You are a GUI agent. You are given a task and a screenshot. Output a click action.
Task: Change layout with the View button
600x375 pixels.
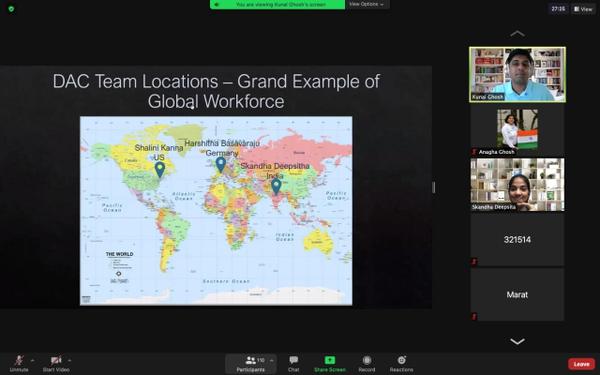pyautogui.click(x=583, y=9)
